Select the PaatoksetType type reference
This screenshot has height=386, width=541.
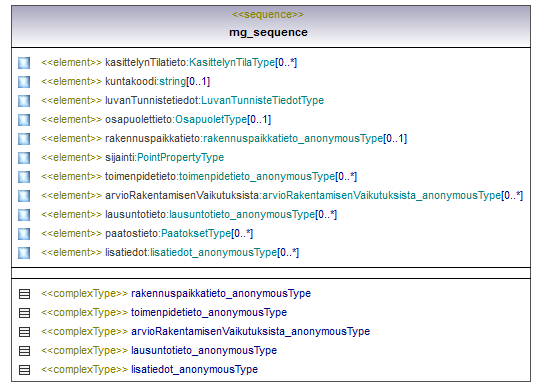coord(196,233)
